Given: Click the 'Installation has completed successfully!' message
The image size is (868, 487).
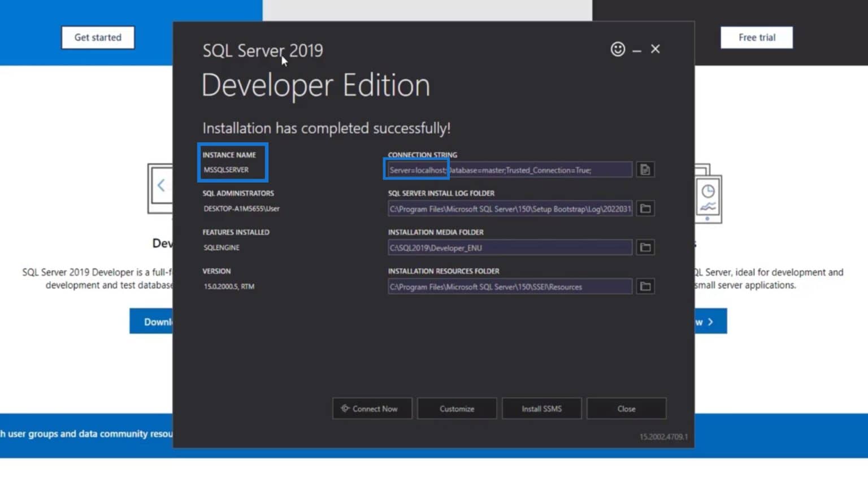Looking at the screenshot, I should 327,128.
